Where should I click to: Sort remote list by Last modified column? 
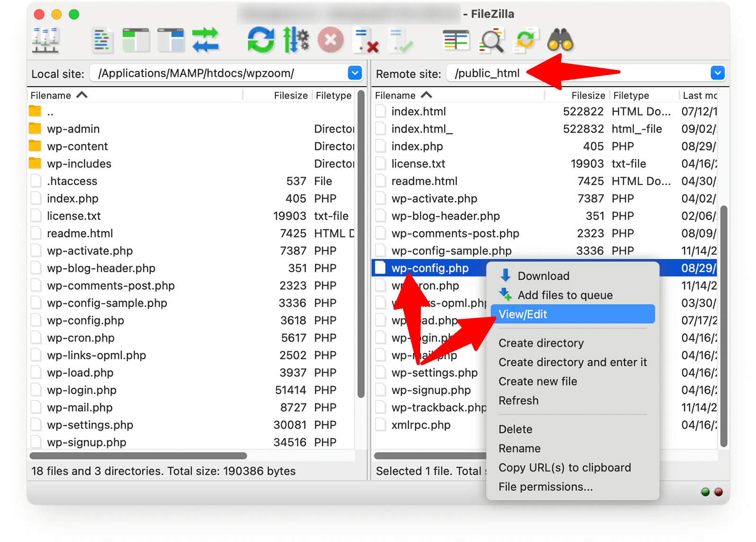[x=699, y=95]
